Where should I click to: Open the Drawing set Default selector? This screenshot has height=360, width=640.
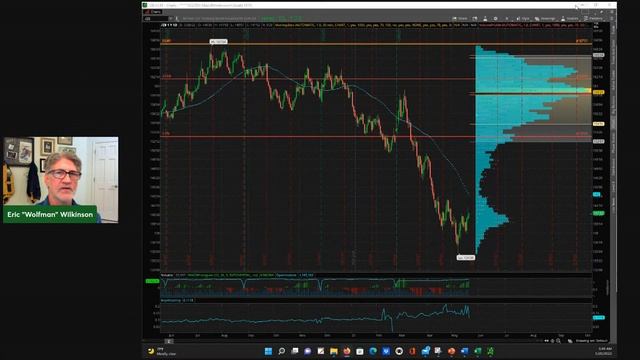[x=591, y=341]
